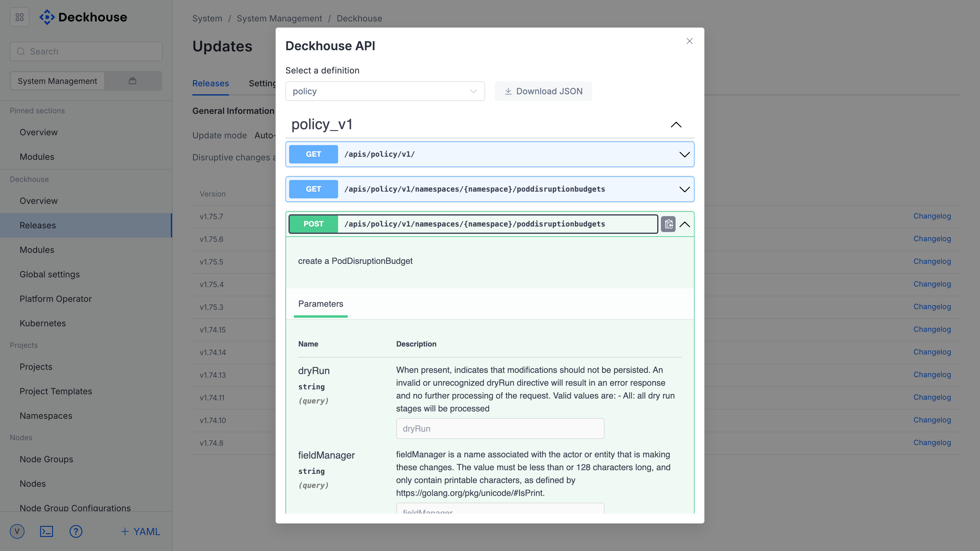Focus the fieldManager input field
Screen dimensions: 980x551
pos(500,508)
